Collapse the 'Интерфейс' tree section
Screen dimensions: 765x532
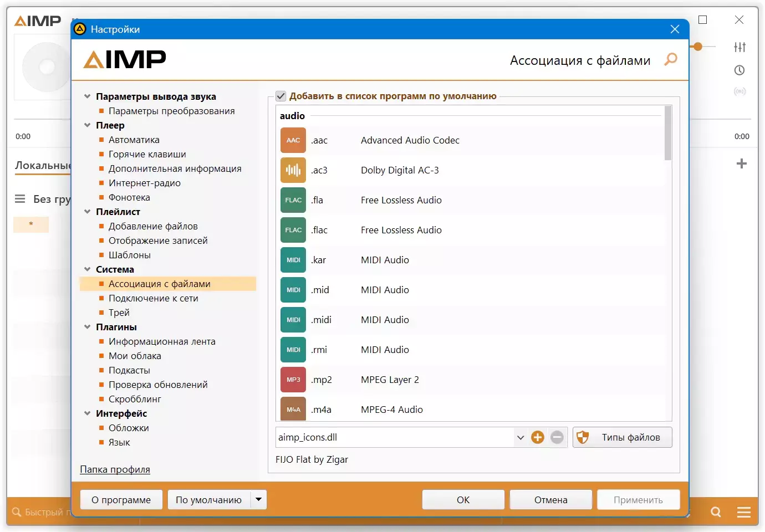(x=87, y=413)
